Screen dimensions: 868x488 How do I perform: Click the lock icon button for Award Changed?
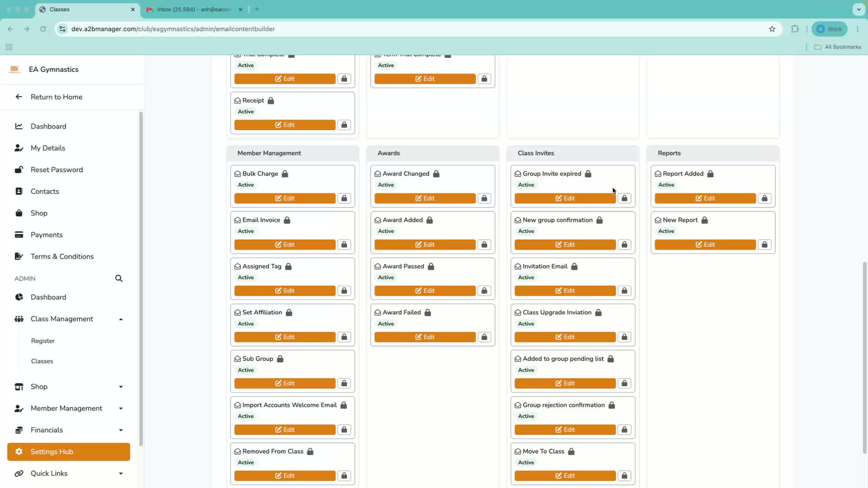tap(484, 198)
